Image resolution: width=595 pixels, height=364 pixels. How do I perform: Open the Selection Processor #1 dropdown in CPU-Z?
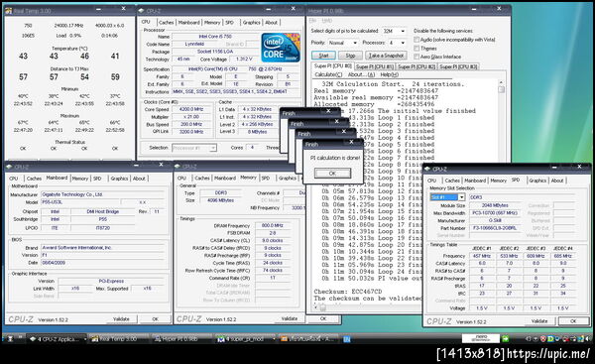pos(194,148)
